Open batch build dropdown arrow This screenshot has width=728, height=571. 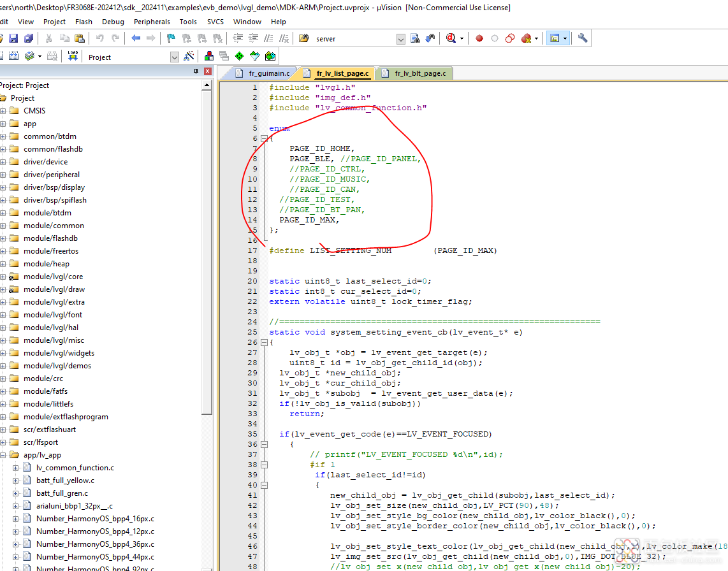40,57
